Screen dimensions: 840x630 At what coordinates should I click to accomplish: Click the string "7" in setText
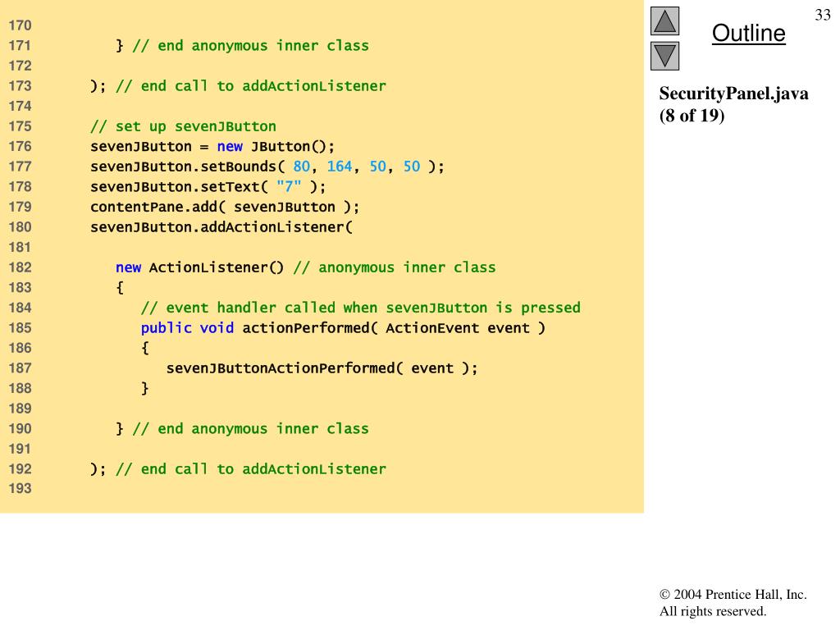(x=289, y=186)
